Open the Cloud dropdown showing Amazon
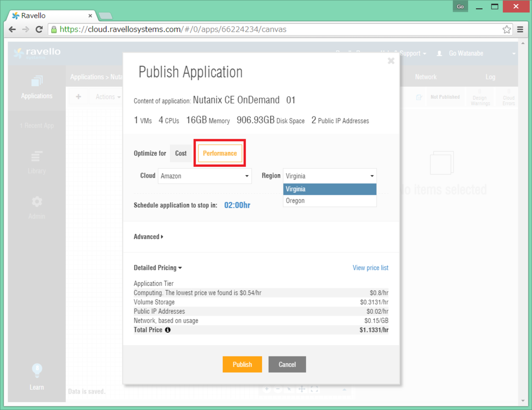 coord(205,176)
